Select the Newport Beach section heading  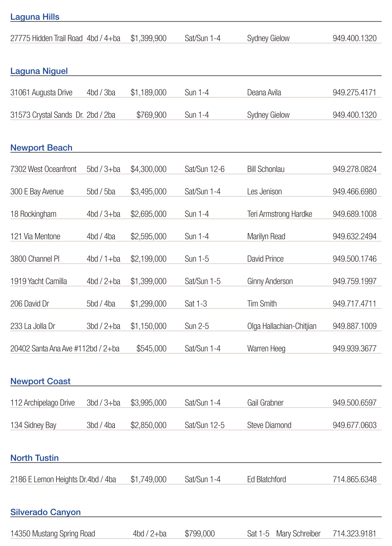[x=41, y=148]
